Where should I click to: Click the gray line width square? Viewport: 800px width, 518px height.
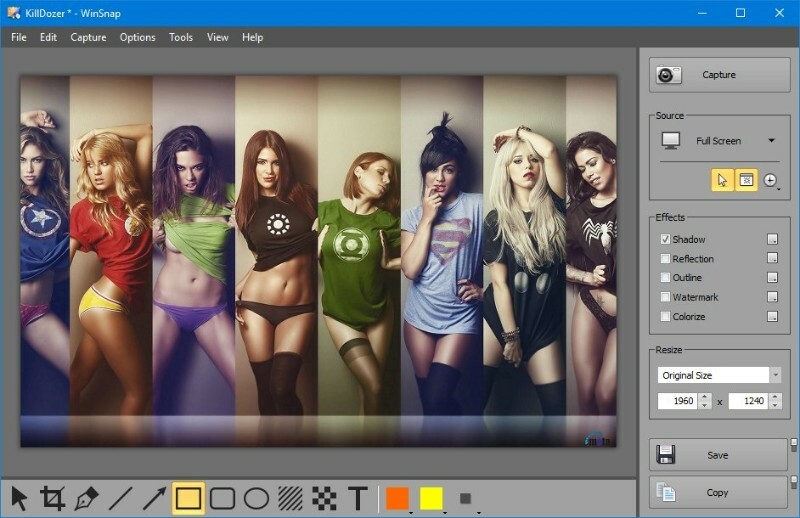[465, 498]
